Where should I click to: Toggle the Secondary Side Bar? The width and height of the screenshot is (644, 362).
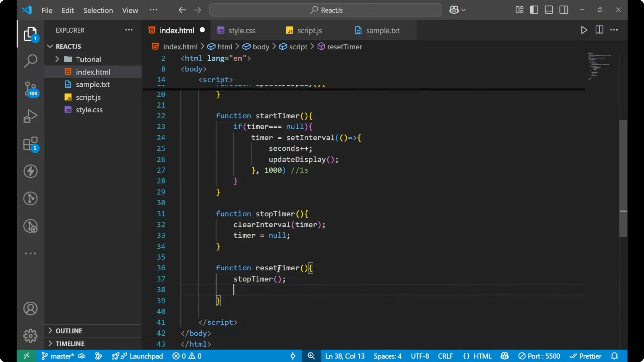click(564, 10)
